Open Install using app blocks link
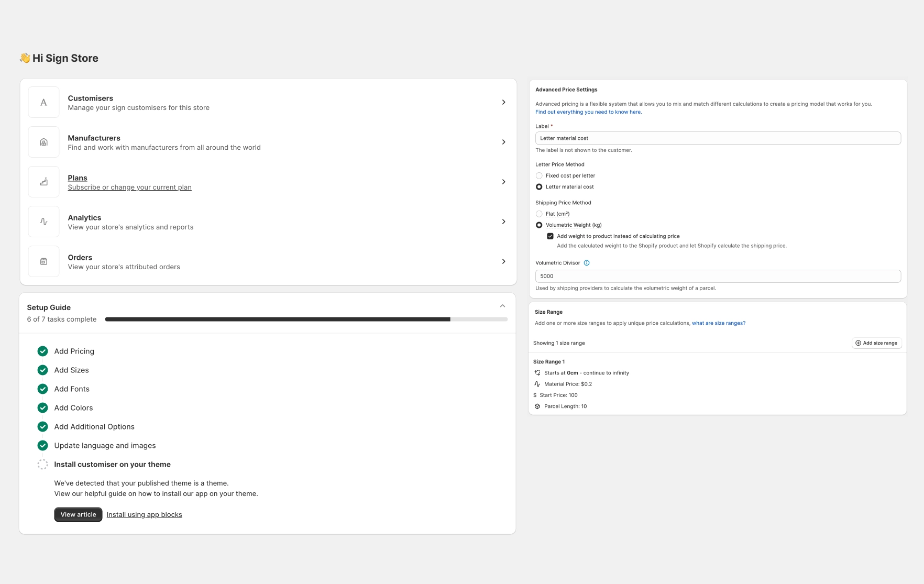The width and height of the screenshot is (924, 584). click(x=144, y=514)
